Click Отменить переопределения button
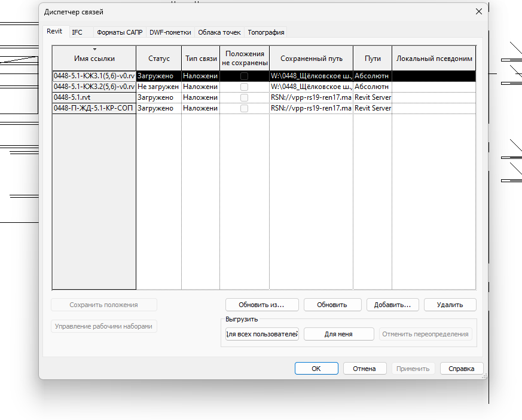This screenshot has width=522, height=420. click(x=426, y=334)
